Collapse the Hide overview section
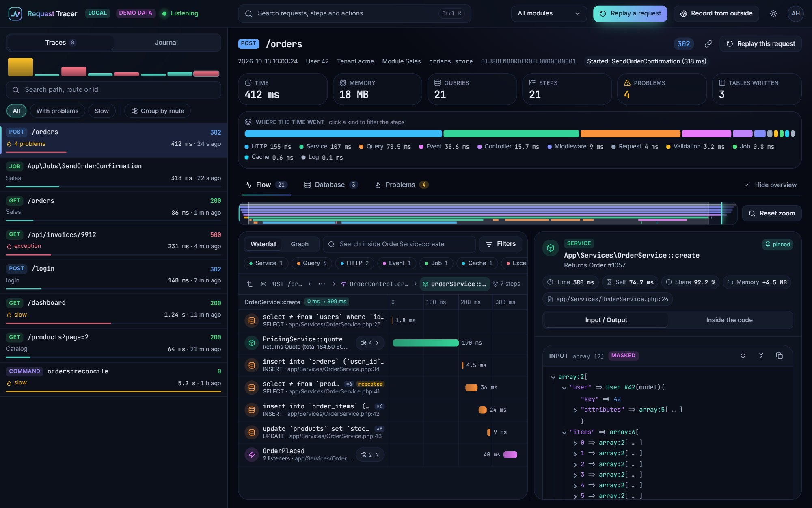This screenshot has width=812, height=508. coord(771,185)
